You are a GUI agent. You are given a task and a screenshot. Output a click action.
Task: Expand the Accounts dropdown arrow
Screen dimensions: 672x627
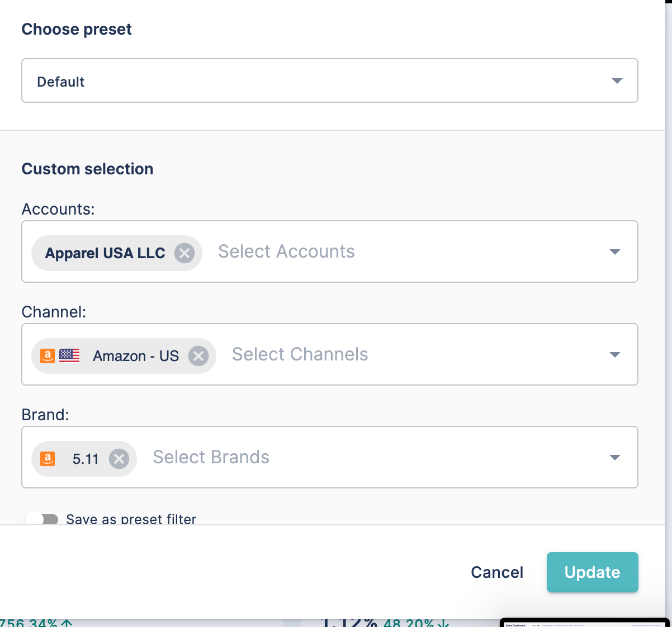tap(614, 252)
